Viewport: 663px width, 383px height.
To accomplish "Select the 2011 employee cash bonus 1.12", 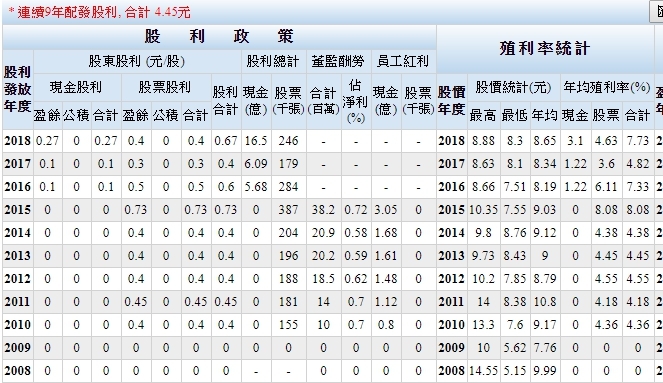I will pyautogui.click(x=386, y=302).
